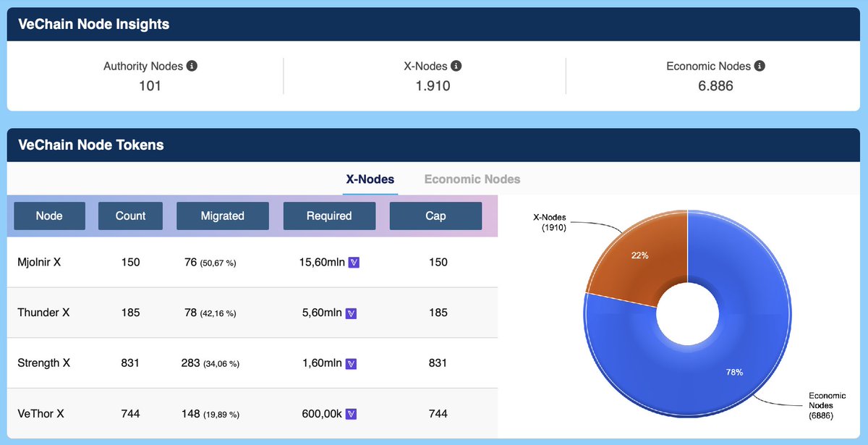Image resolution: width=868 pixels, height=445 pixels.
Task: Click the Economic Nodes value 6.886
Action: point(715,86)
